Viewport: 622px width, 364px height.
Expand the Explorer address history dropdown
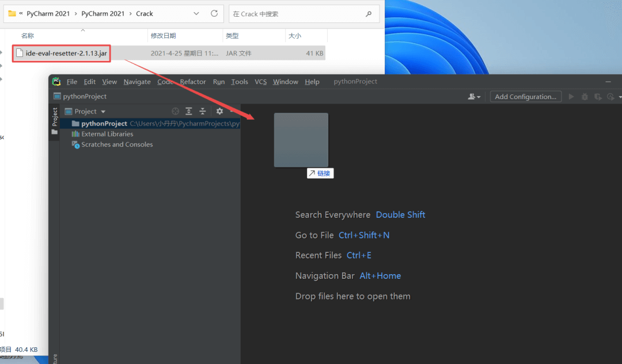(196, 13)
